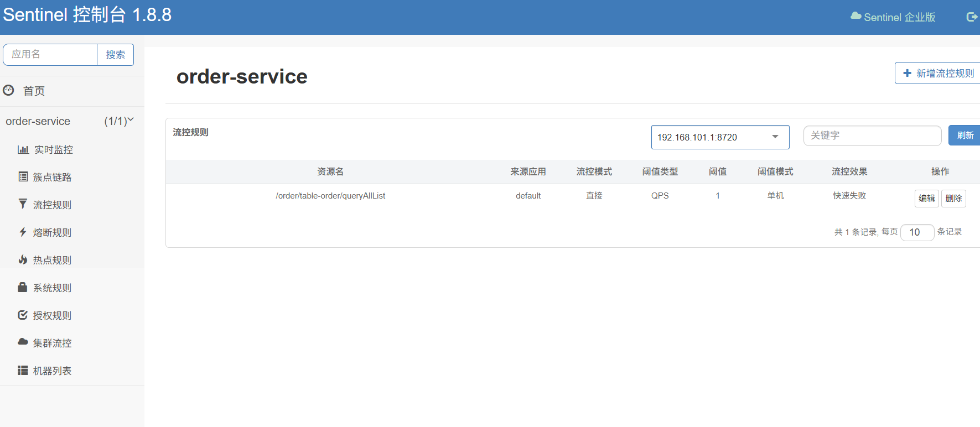Screen dimensions: 980x427
Task: Click the 阈值类型 column header
Action: click(x=660, y=171)
